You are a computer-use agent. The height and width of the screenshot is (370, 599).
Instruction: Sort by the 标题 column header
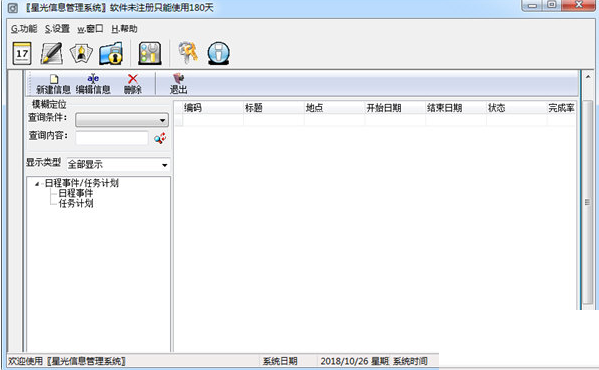(x=274, y=108)
